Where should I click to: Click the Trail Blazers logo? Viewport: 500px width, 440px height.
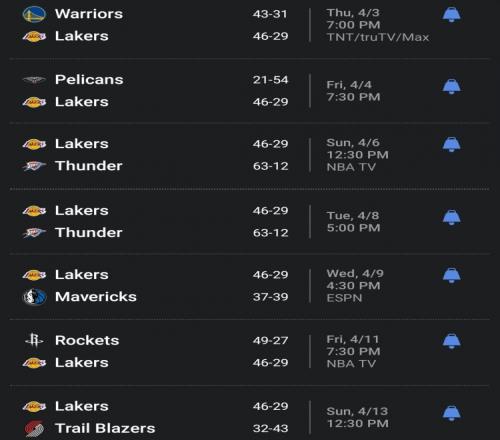click(x=34, y=428)
